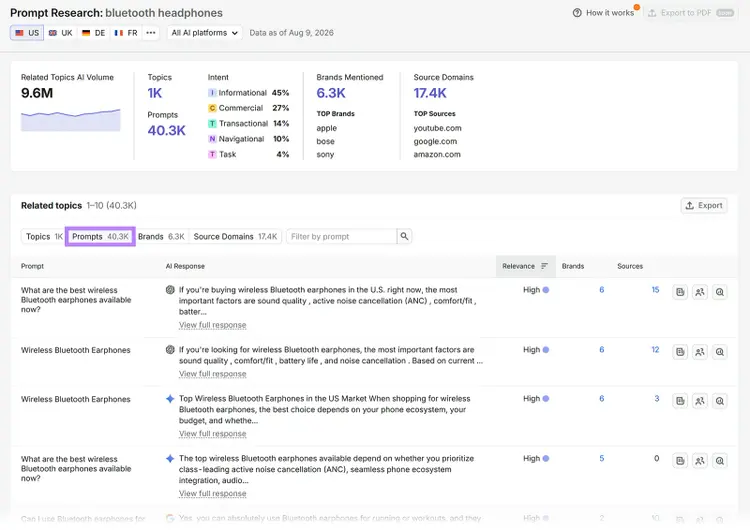
Task: Click ChatGPT icon in 'If you're looking' row
Action: pos(170,350)
